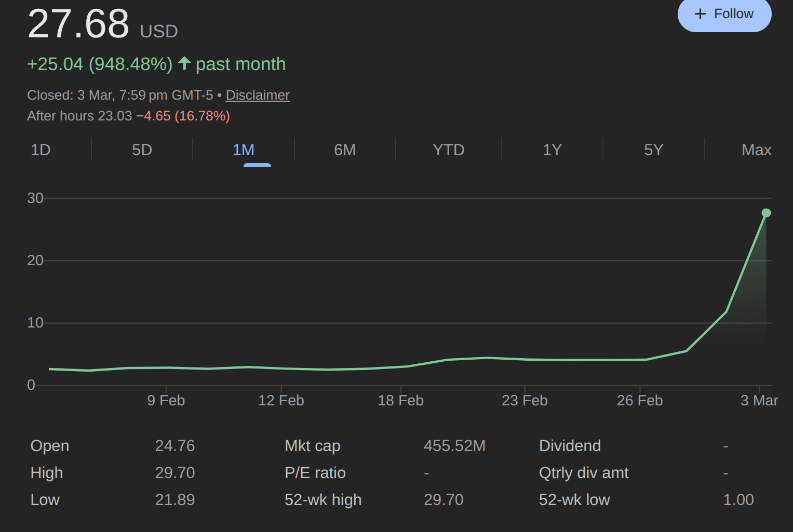The width and height of the screenshot is (793, 532).
Task: Switch chart to 6M range
Action: click(x=345, y=150)
